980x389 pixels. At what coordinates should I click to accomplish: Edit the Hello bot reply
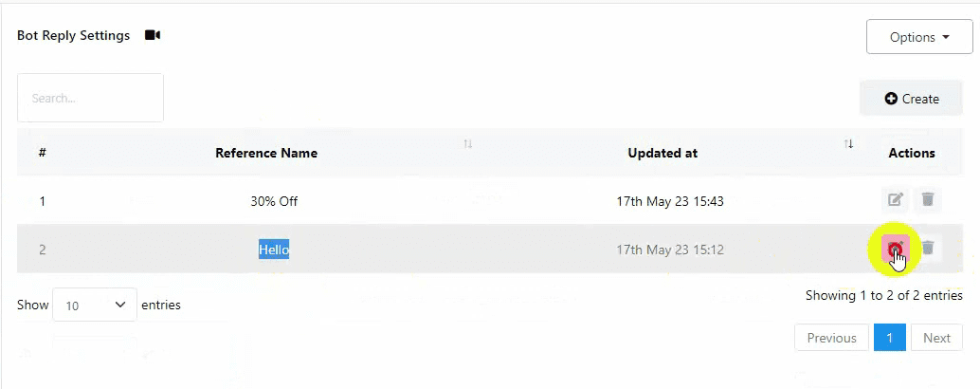point(895,249)
